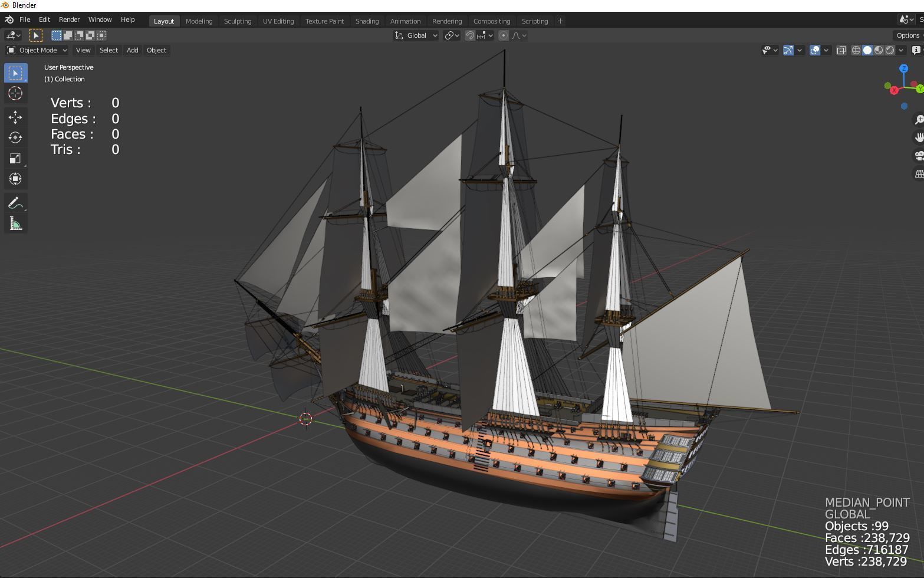Open the viewport View menu

point(83,50)
